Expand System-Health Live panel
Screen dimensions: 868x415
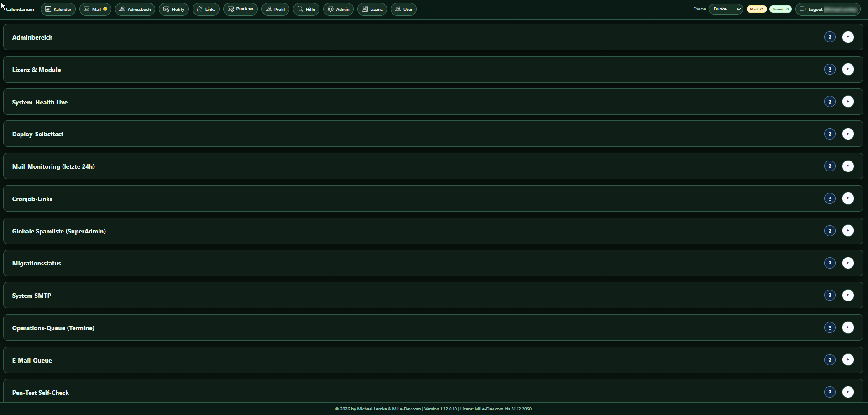[848, 102]
